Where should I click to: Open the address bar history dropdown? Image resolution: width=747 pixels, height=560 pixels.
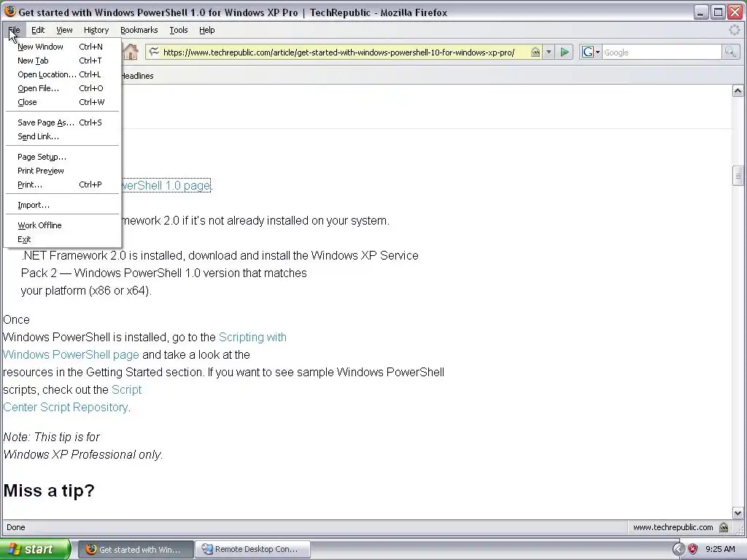tap(549, 52)
